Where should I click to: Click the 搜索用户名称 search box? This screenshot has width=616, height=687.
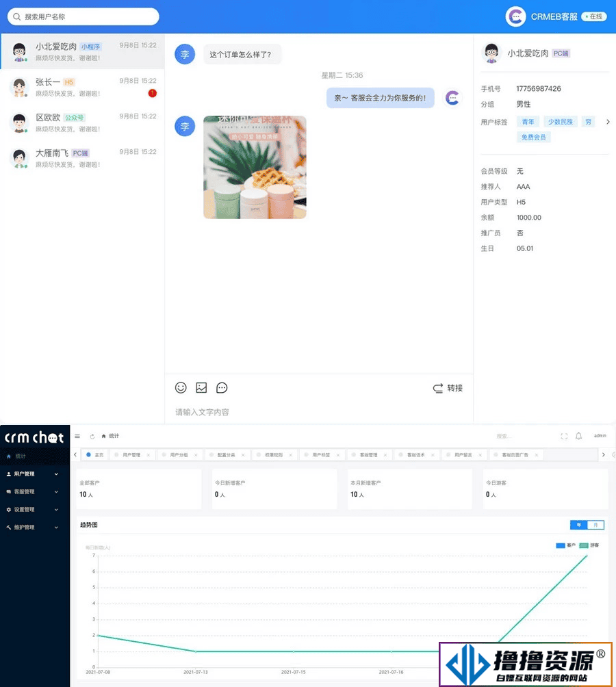[x=84, y=16]
